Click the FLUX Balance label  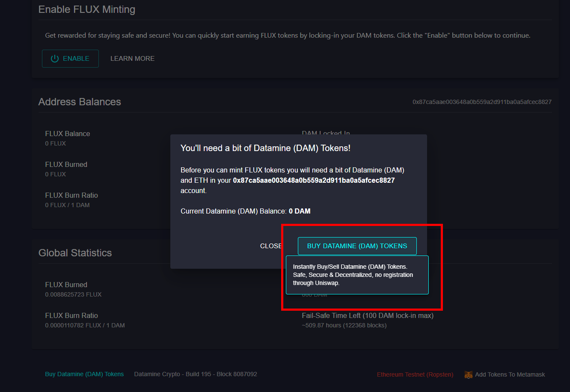click(68, 134)
